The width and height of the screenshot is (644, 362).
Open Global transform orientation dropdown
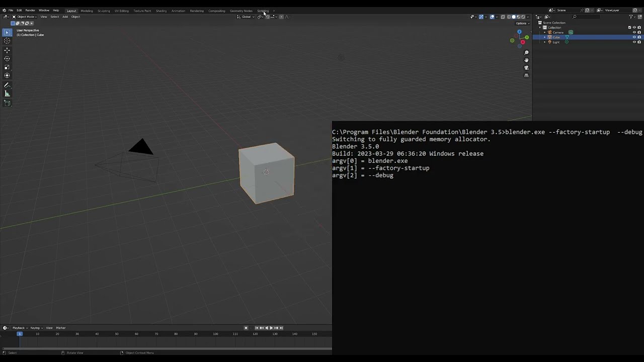tap(246, 17)
